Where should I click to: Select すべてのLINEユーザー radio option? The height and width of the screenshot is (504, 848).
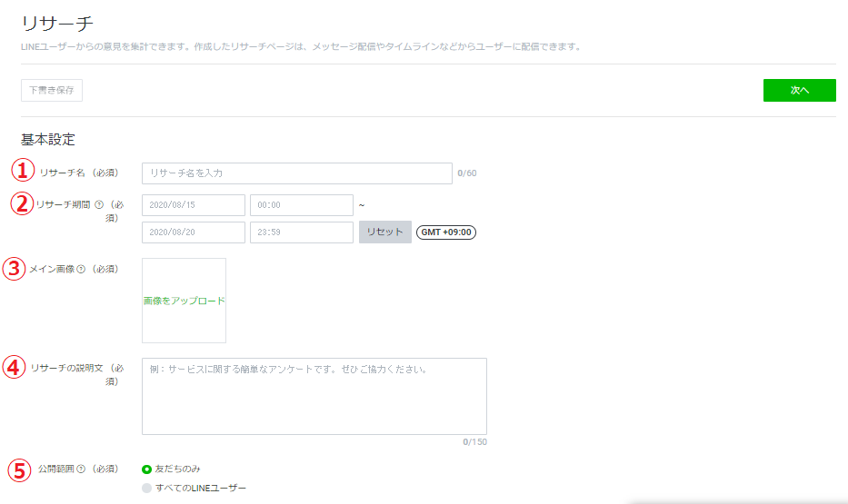coord(147,489)
